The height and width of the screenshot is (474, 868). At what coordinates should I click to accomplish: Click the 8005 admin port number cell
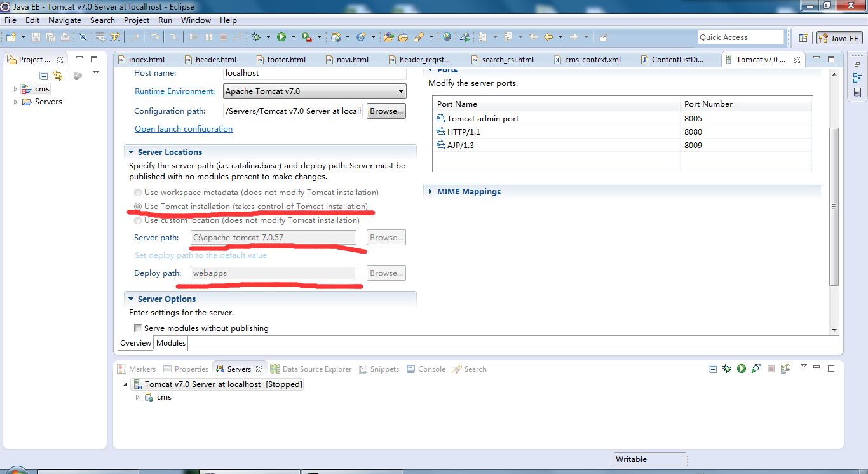746,119
